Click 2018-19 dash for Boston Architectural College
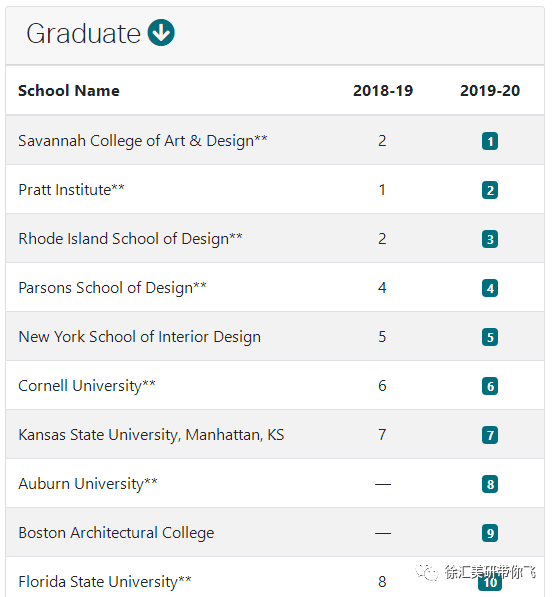Screen dimensions: 553x597 coord(383,533)
